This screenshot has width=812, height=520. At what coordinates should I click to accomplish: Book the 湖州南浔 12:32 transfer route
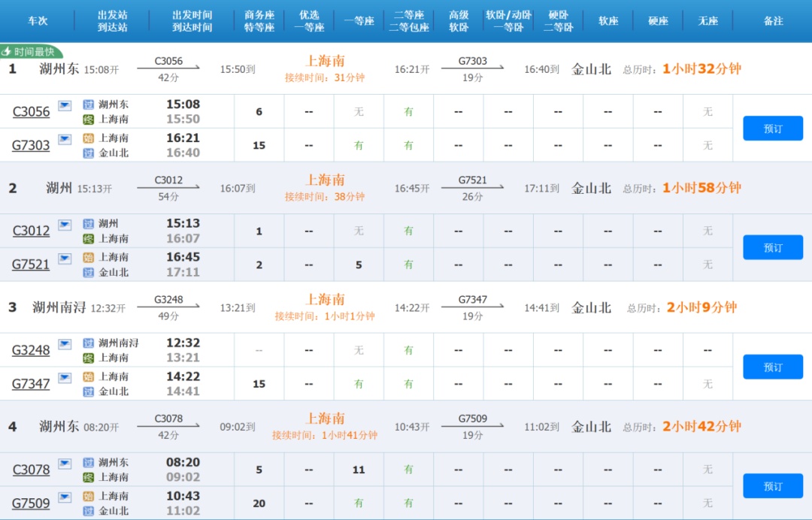(772, 367)
